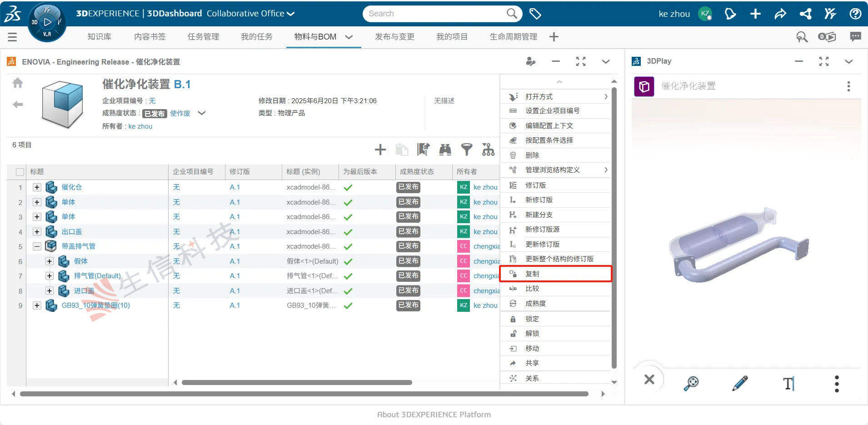Open the 催化仓 item link
This screenshot has width=868, height=425.
tap(72, 187)
